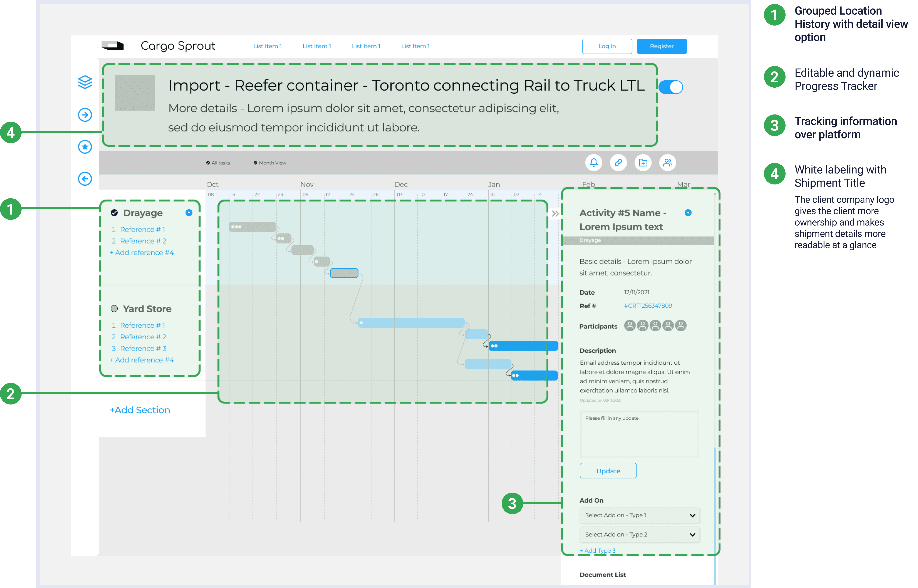Click the Please fill in any update field
Image resolution: width=918 pixels, height=588 pixels.
pos(639,434)
